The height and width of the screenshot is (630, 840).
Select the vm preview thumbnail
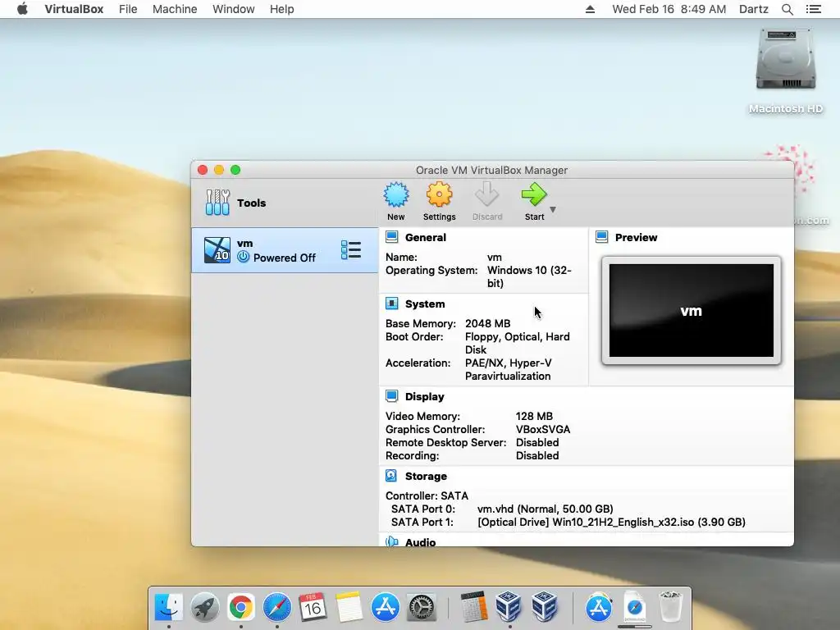[x=691, y=310]
